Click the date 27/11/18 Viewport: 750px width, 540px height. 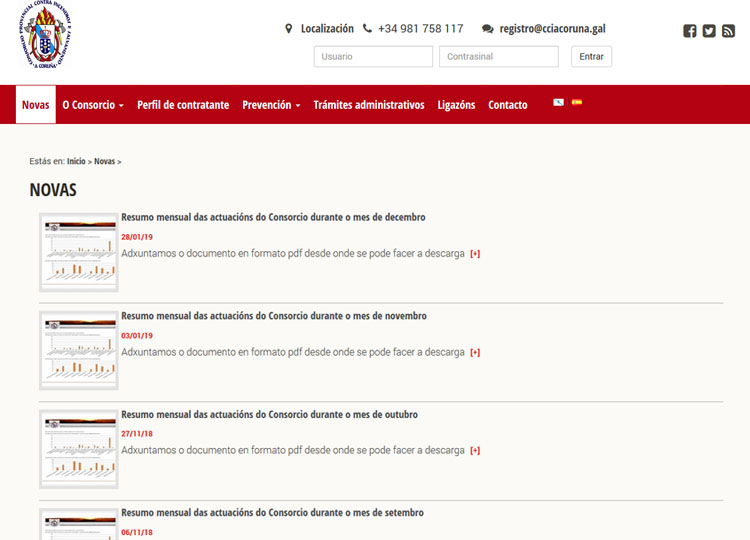tap(137, 434)
